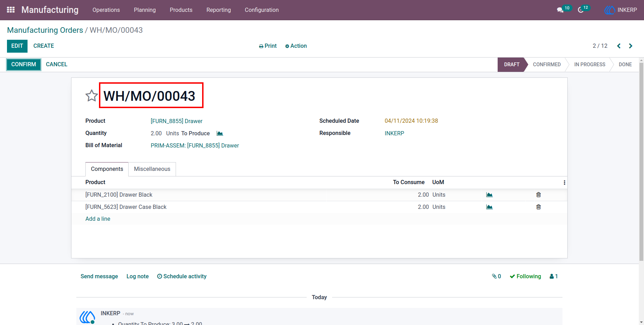Toggle the Following subscription
Viewport: 644px width, 325px height.
coord(525,276)
